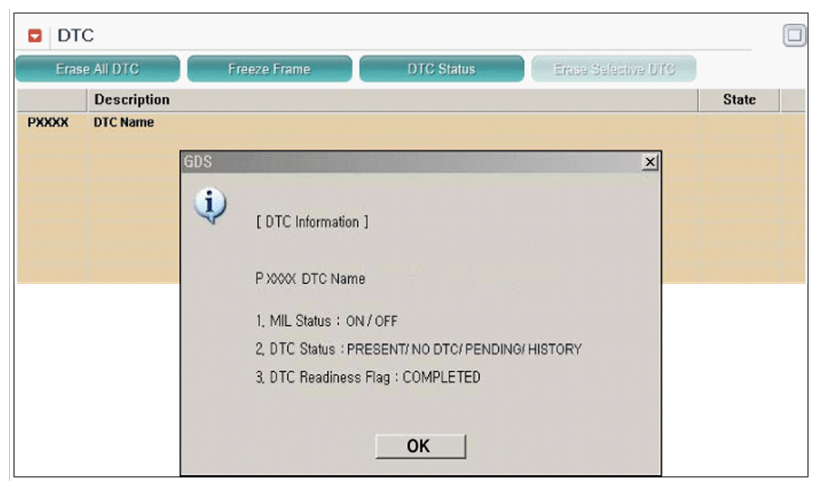Click the blank column header left of Description
The height and width of the screenshot is (490, 818).
click(x=52, y=100)
